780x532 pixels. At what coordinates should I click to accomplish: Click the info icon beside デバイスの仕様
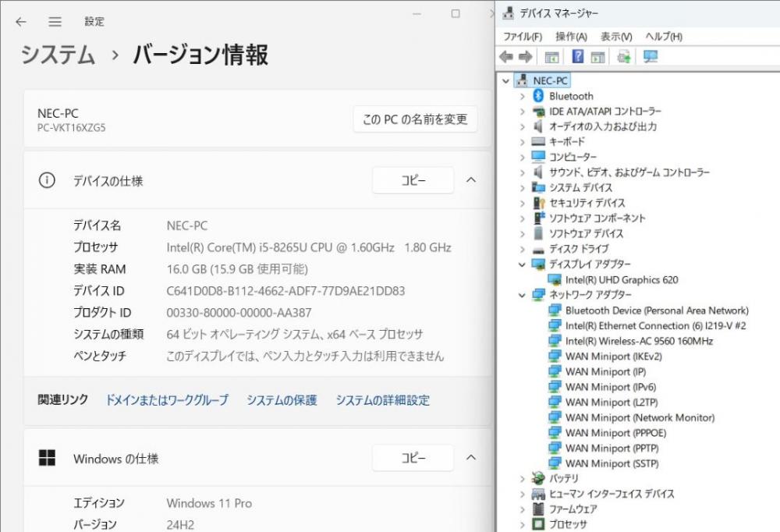click(x=47, y=180)
